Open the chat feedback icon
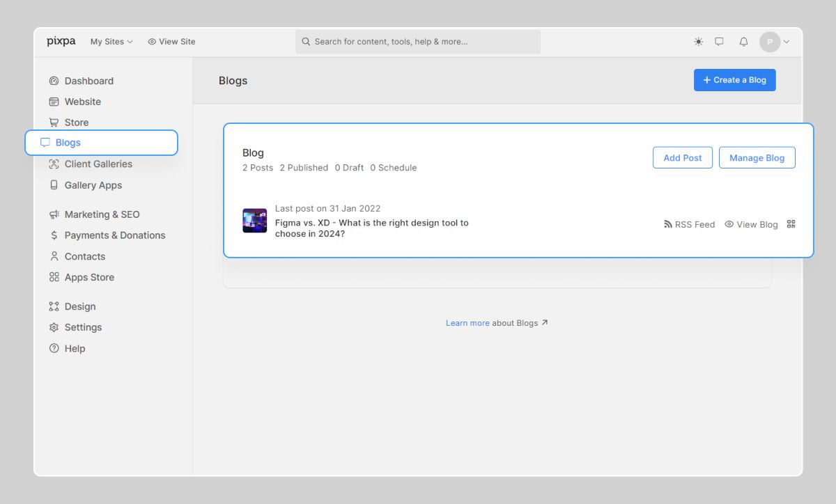 (x=719, y=41)
